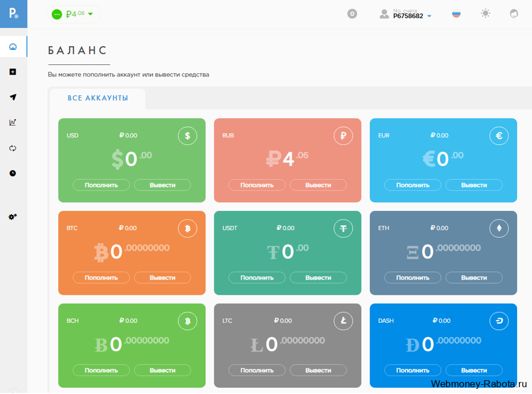532x394 pixels.
Task: Select the chart statistics sidebar icon
Action: tap(13, 122)
